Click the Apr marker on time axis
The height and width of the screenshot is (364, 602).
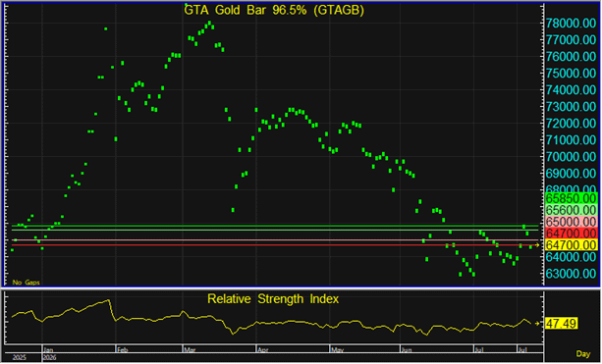click(x=263, y=350)
